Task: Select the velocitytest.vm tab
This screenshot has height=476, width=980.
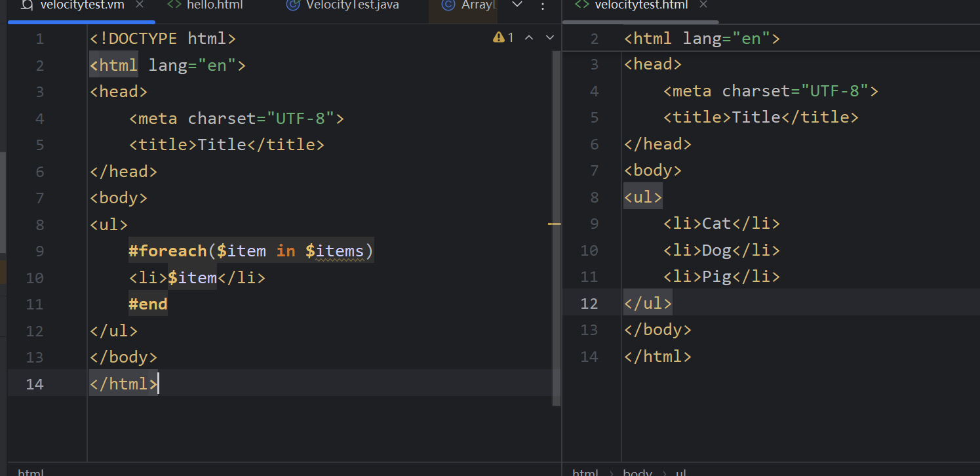Action: (82, 5)
